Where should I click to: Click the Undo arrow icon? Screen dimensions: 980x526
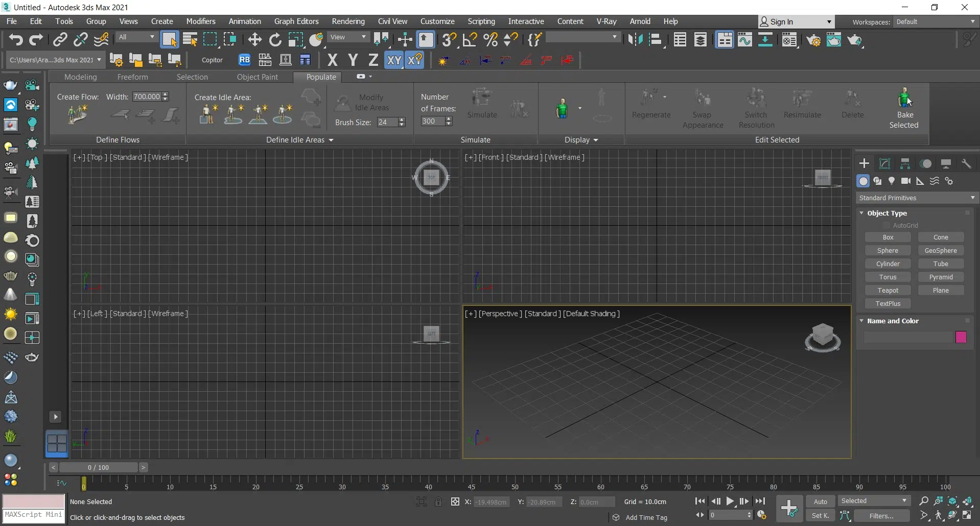16,40
